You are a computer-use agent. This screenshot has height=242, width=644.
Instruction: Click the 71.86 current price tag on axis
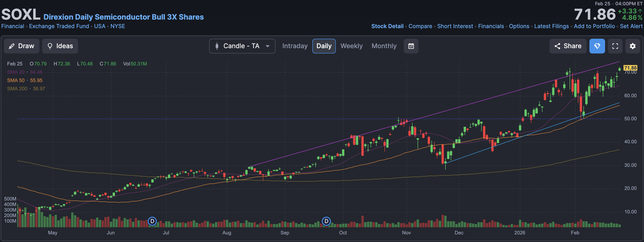click(630, 68)
